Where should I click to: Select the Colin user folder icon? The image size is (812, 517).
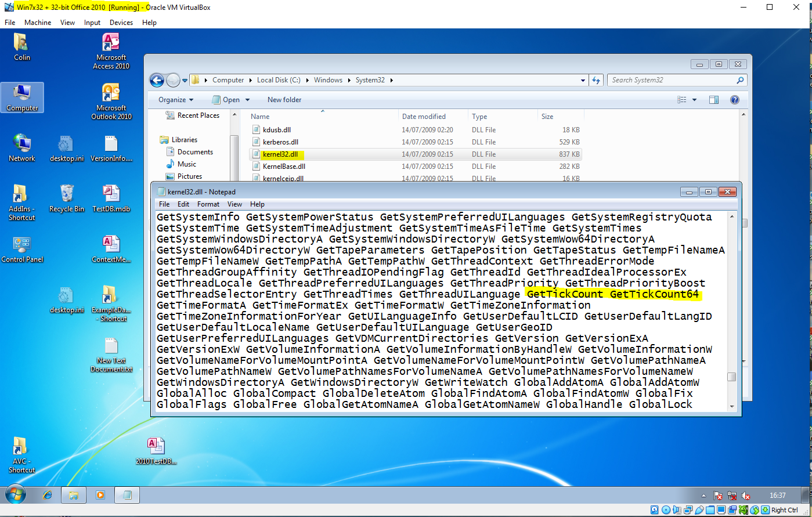tap(22, 47)
